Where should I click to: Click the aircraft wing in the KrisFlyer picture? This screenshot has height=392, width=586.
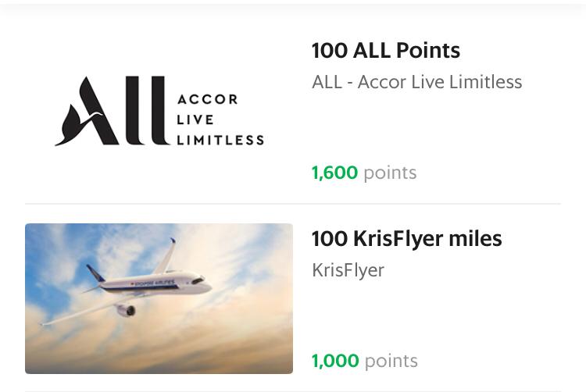(78, 312)
